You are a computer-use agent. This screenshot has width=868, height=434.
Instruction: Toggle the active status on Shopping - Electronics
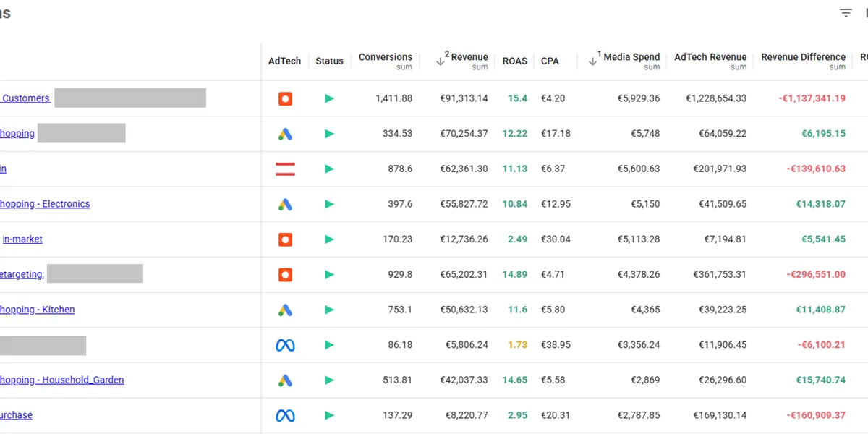[x=329, y=203]
